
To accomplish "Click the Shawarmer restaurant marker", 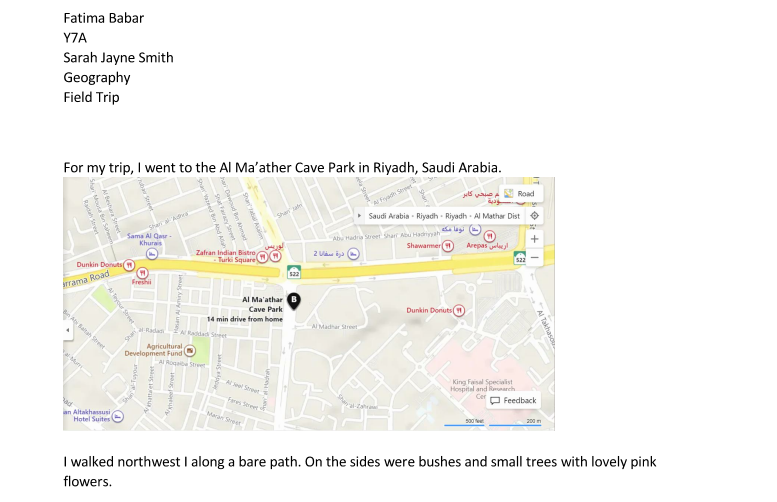I will pyautogui.click(x=448, y=245).
